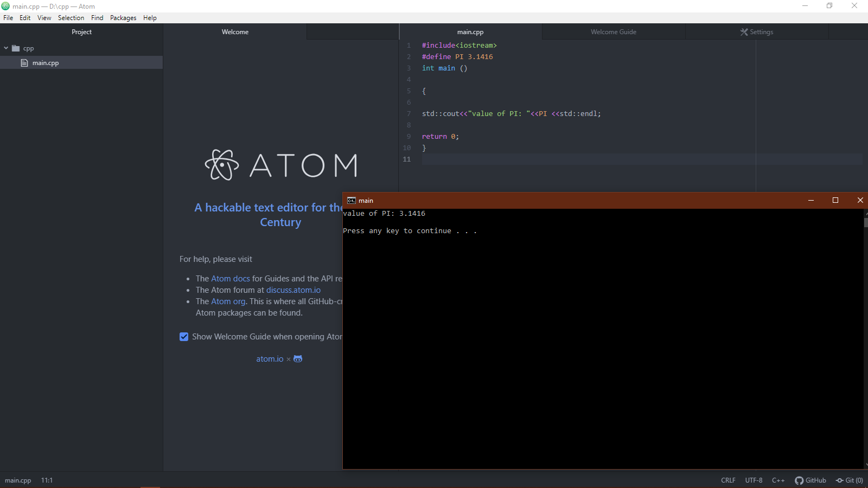Image resolution: width=868 pixels, height=488 pixels.
Task: Visit discuss.atom.io forum link
Action: [x=293, y=290]
